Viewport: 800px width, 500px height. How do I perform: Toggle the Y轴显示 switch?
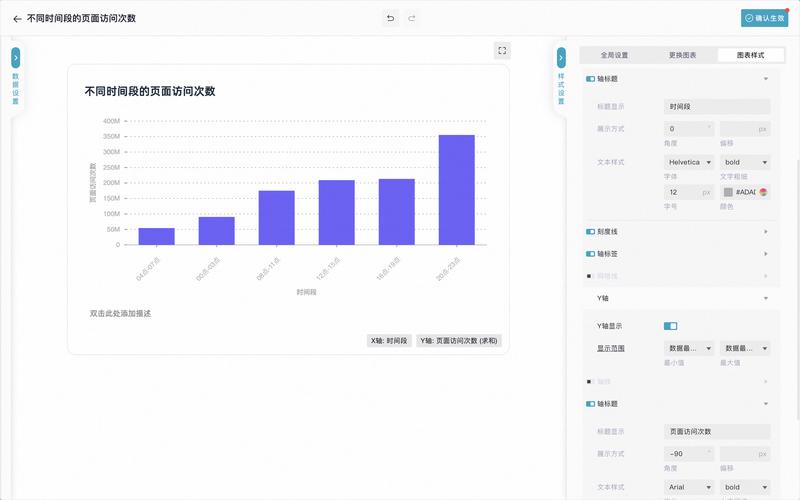pyautogui.click(x=670, y=326)
